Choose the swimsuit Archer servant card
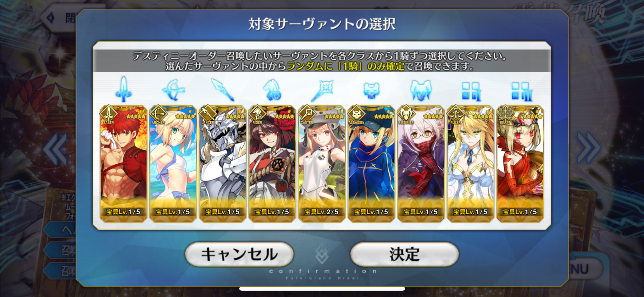 (173, 164)
